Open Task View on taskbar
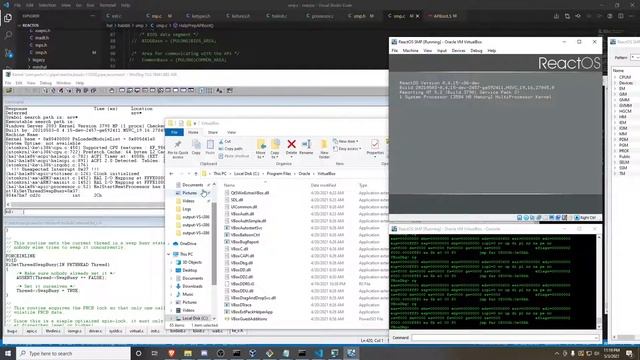The image size is (640, 360). coord(155,353)
